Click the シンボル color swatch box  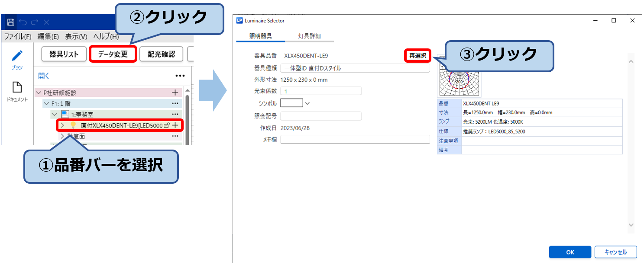[291, 103]
